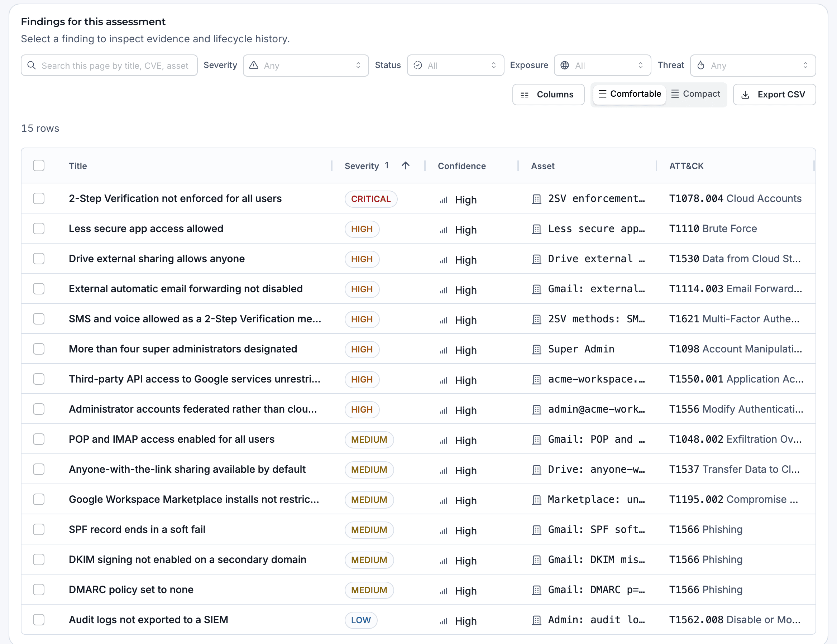Click the search findings input field
Image resolution: width=837 pixels, height=644 pixels.
[109, 66]
